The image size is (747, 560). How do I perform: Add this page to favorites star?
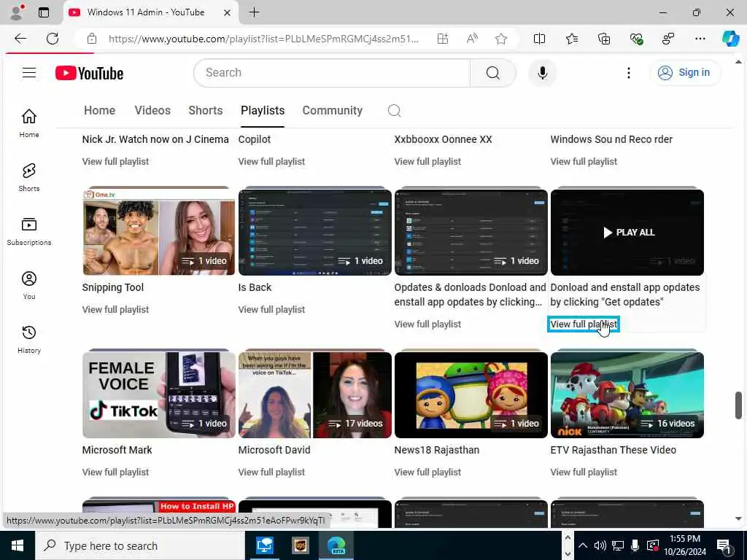500,39
